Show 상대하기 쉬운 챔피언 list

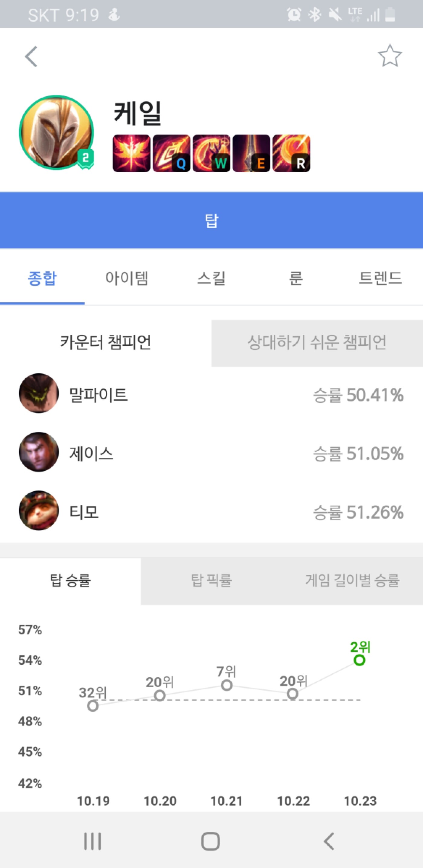pos(317,343)
